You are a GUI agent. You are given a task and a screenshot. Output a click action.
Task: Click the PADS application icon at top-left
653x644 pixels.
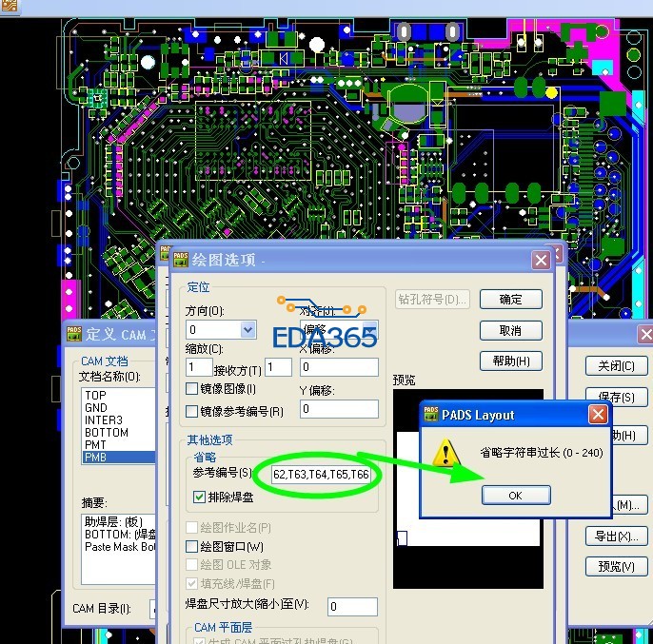[x=9, y=6]
